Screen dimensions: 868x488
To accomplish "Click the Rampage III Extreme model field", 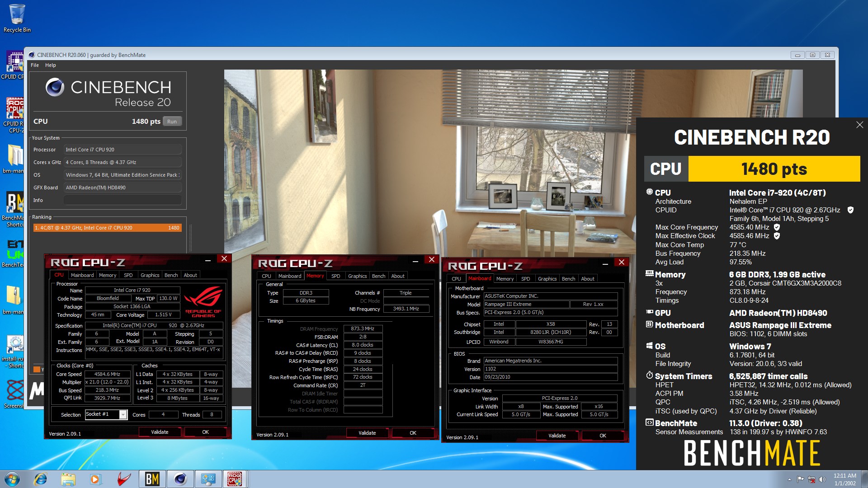I will (x=526, y=304).
